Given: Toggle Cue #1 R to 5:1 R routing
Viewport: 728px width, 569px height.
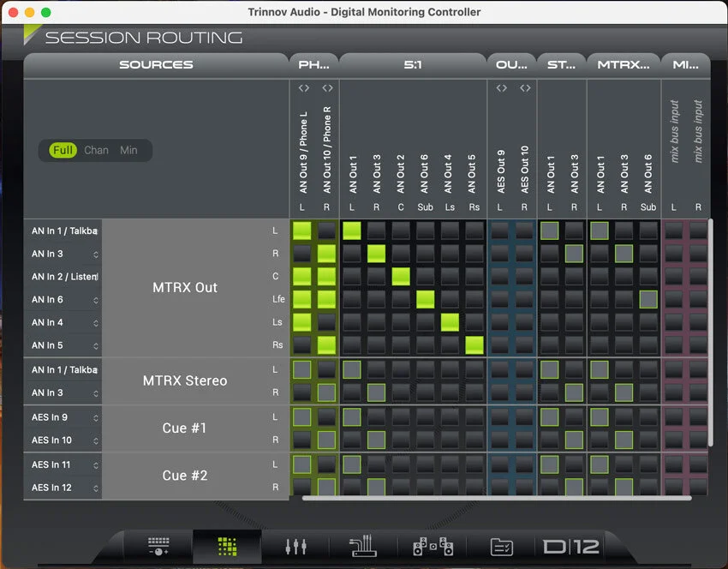Looking at the screenshot, I should point(376,440).
